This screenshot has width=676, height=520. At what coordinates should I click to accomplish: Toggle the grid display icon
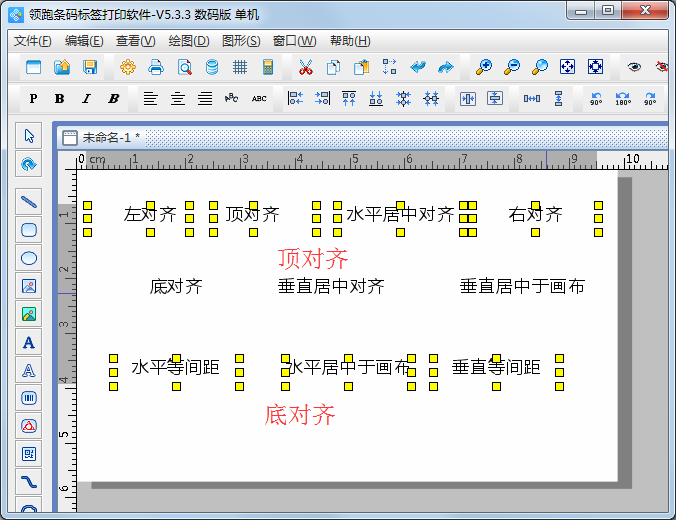coord(240,67)
